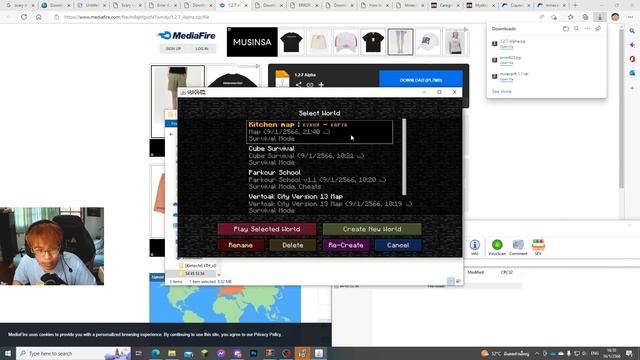Open the Office icon in Edge sidebar
The width and height of the screenshot is (640, 360).
pyautogui.click(x=632, y=59)
